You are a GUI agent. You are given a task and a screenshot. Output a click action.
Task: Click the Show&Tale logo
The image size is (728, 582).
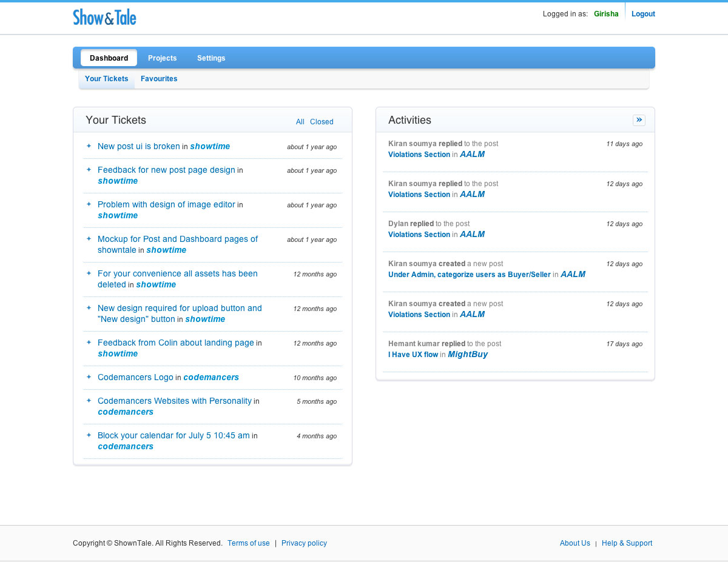(x=104, y=17)
